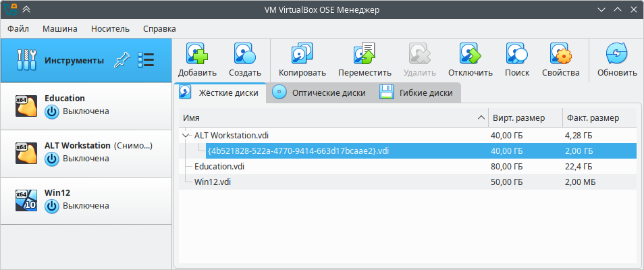
Task: Open the Файл menu
Action: (18, 29)
